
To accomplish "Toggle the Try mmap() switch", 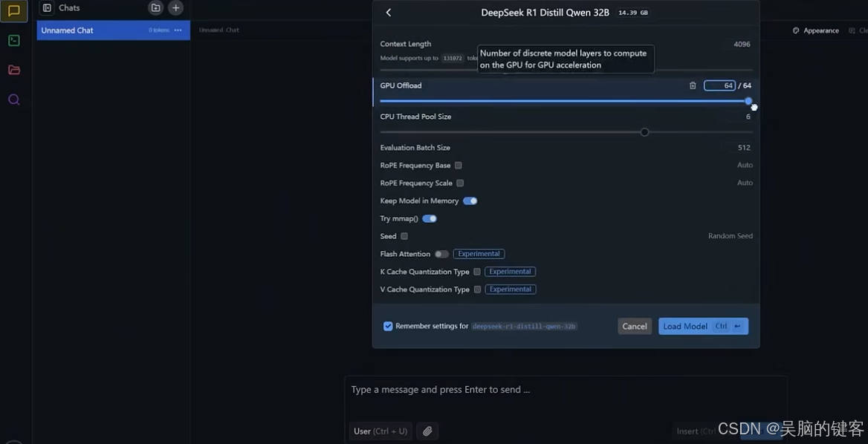I will 430,218.
